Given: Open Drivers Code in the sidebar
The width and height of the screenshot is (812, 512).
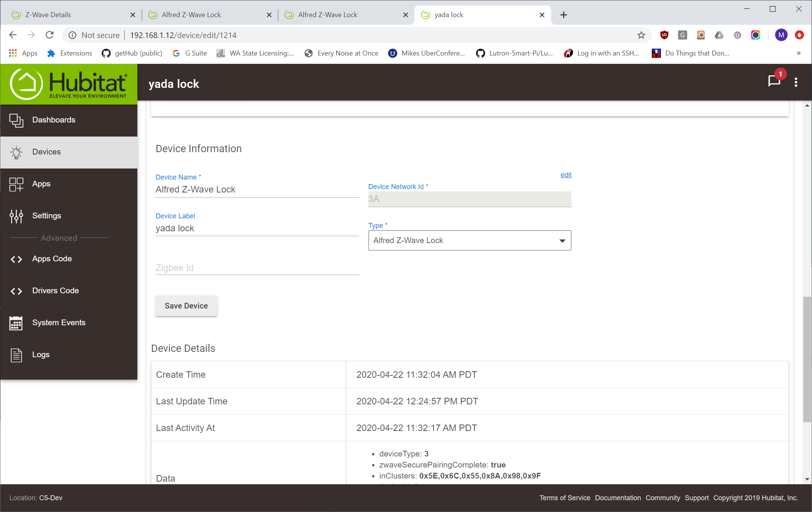Looking at the screenshot, I should click(x=55, y=291).
